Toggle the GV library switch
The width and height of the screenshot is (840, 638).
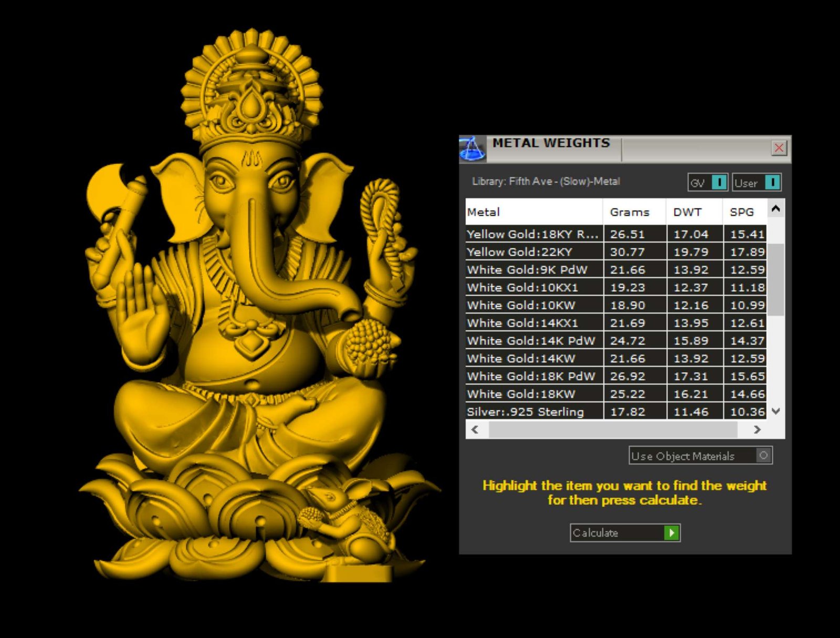(719, 183)
